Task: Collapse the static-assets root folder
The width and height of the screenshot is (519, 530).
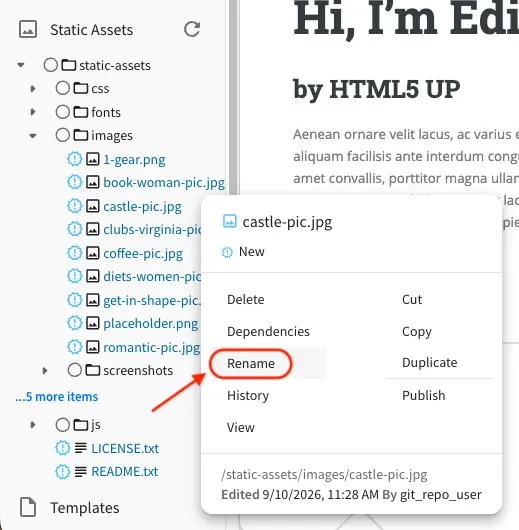Action: point(21,65)
